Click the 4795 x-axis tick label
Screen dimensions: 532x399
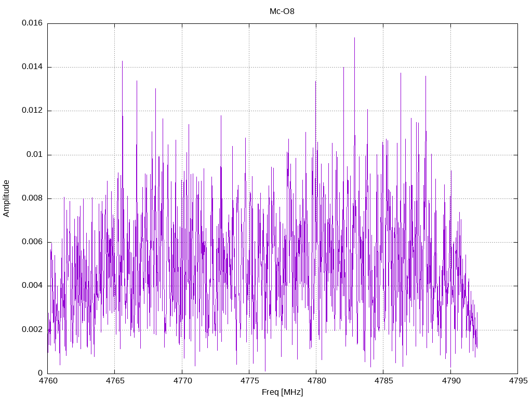click(518, 381)
